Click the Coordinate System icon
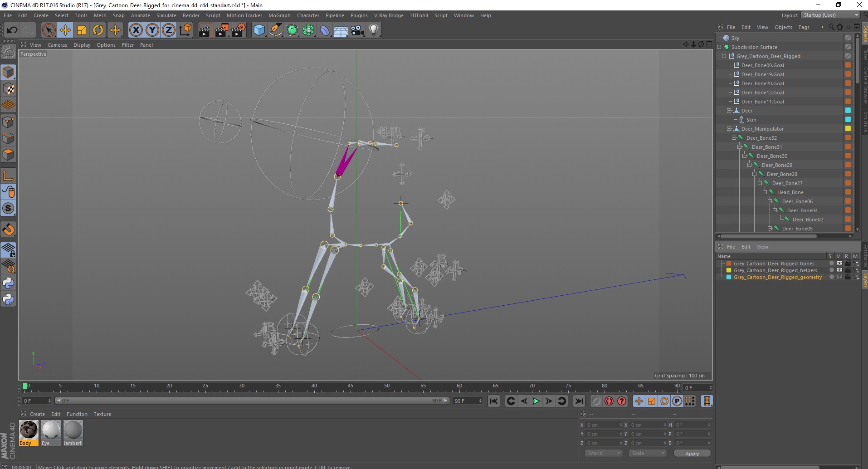Screen dimensions: 868x469 (x=185, y=30)
